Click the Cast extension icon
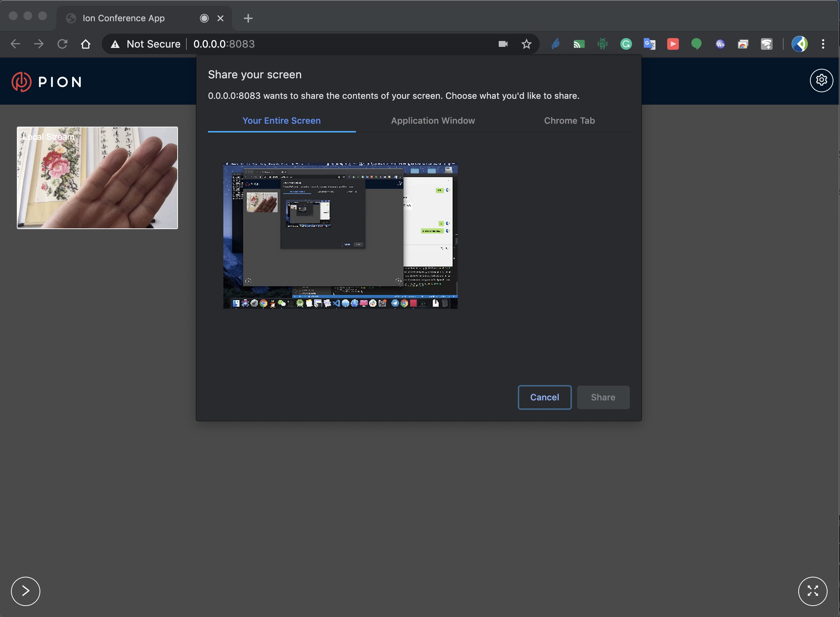Viewport: 840px width, 617px height. [x=579, y=44]
